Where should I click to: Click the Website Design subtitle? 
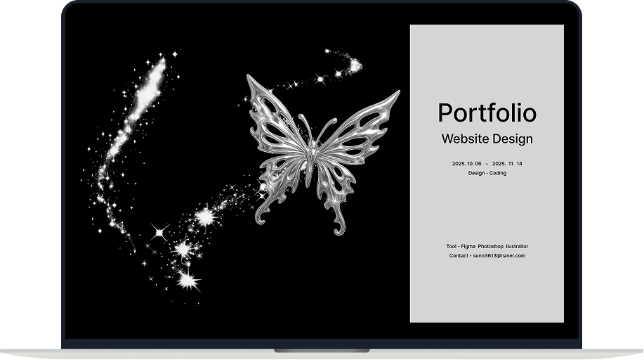[487, 139]
